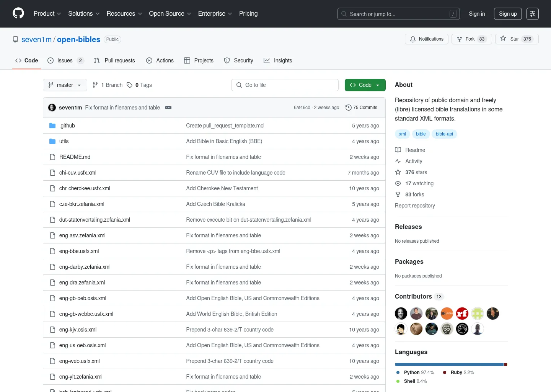
Task: Click Report repository link
Action: tap(415, 206)
